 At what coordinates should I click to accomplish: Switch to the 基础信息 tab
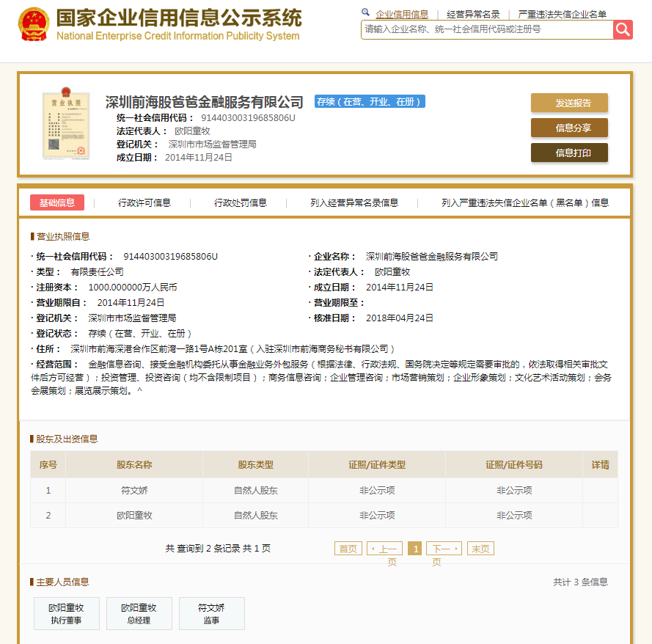pyautogui.click(x=57, y=203)
